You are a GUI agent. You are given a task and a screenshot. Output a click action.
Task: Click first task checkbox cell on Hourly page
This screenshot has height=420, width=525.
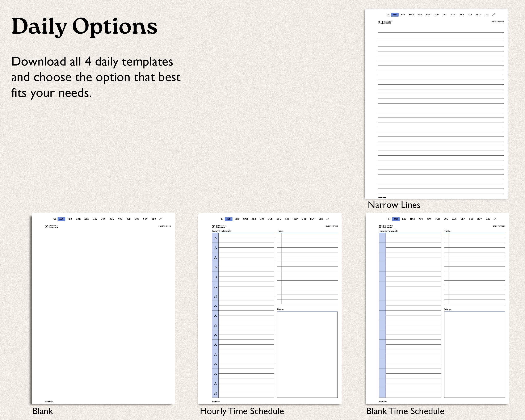(279, 236)
